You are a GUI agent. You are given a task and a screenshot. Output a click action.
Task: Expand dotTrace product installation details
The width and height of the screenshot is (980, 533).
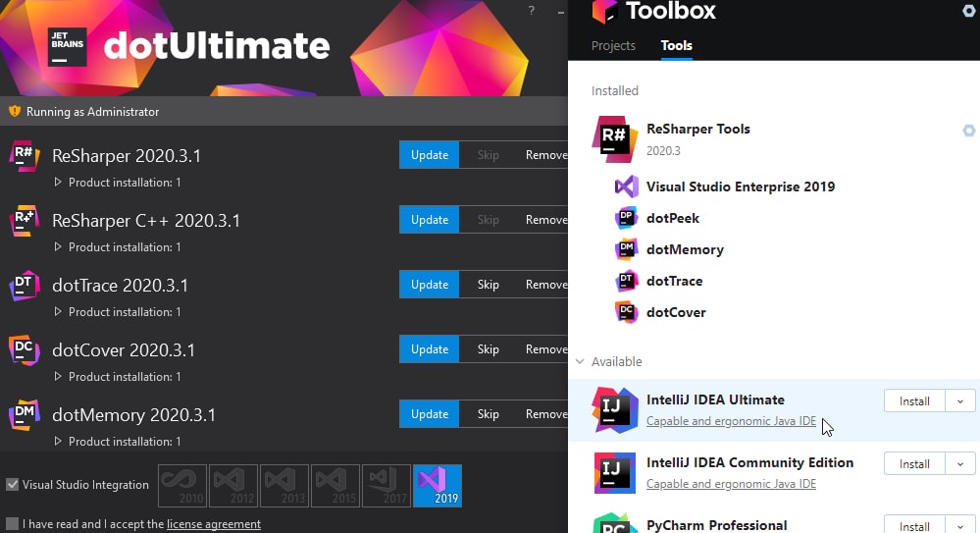click(x=58, y=311)
